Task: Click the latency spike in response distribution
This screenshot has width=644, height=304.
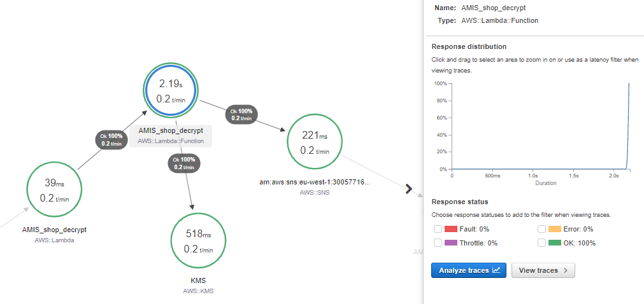Action: pyautogui.click(x=629, y=127)
